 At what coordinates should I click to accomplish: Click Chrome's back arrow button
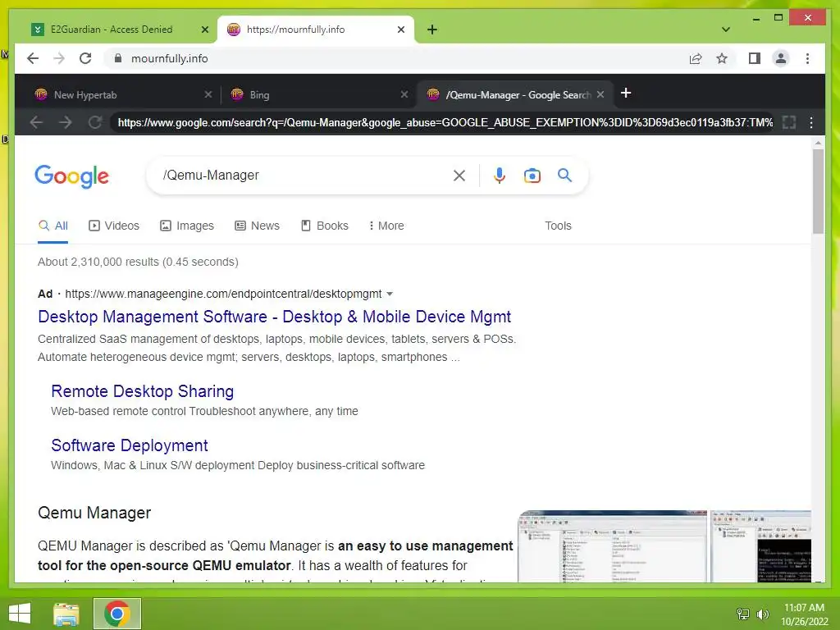(33, 58)
